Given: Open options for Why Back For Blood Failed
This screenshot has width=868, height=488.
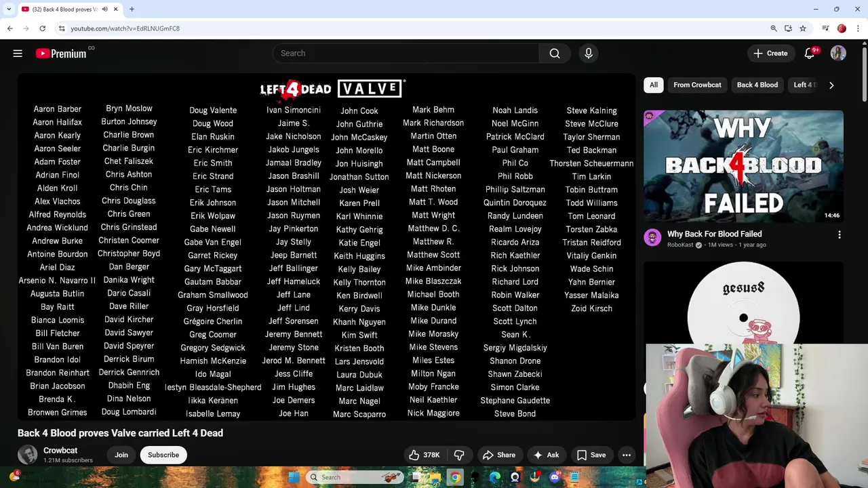Looking at the screenshot, I should click(x=840, y=235).
